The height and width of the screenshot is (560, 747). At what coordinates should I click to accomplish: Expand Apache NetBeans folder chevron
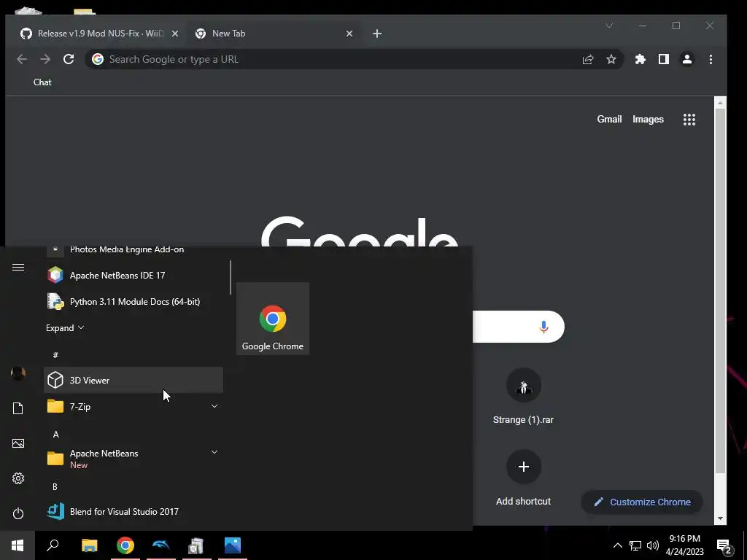click(214, 452)
